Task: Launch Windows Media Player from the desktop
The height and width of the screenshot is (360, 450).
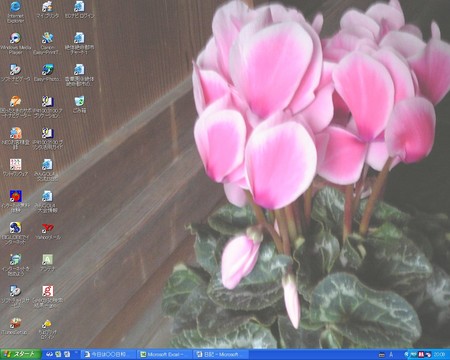Action: 15,44
